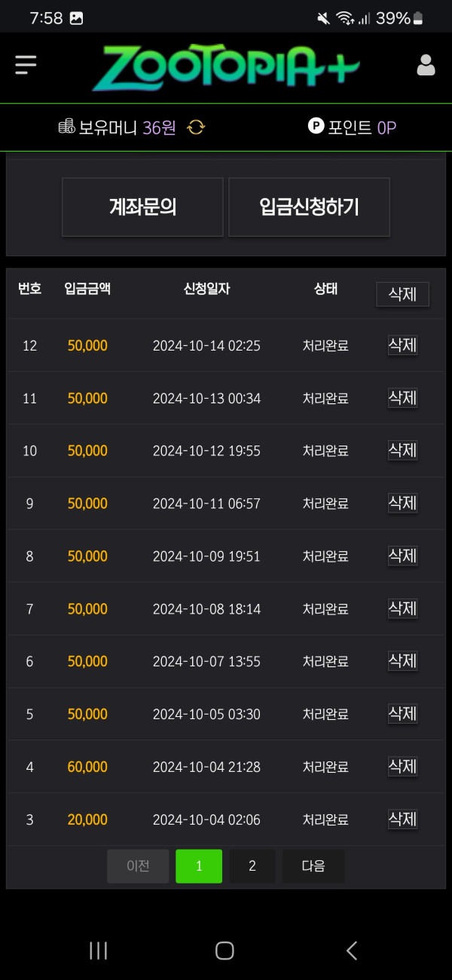This screenshot has height=980, width=452.
Task: Click the 다음 next page button
Action: coord(313,866)
